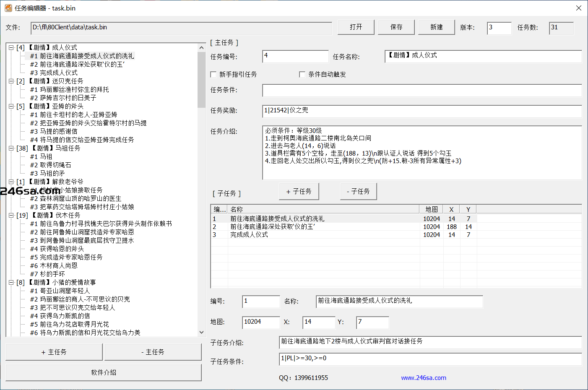Image resolution: width=588 pixels, height=390 pixels.
Task: Click the subtask 编号 input field
Action: [x=261, y=302]
